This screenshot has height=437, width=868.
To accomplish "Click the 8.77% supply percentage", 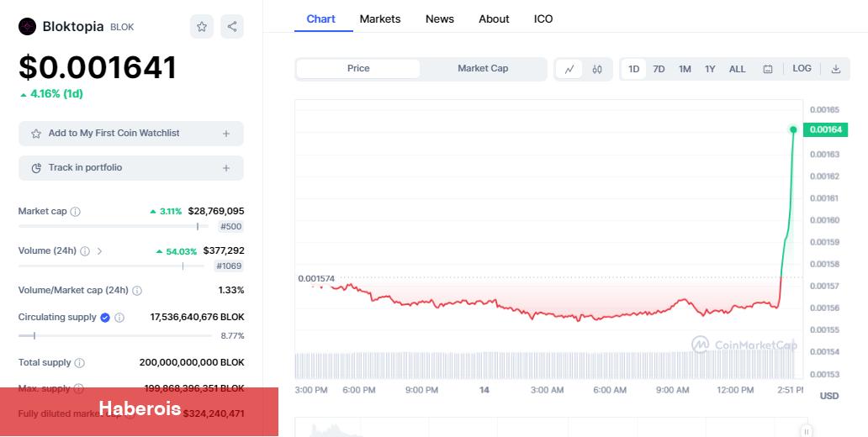I will point(232,336).
